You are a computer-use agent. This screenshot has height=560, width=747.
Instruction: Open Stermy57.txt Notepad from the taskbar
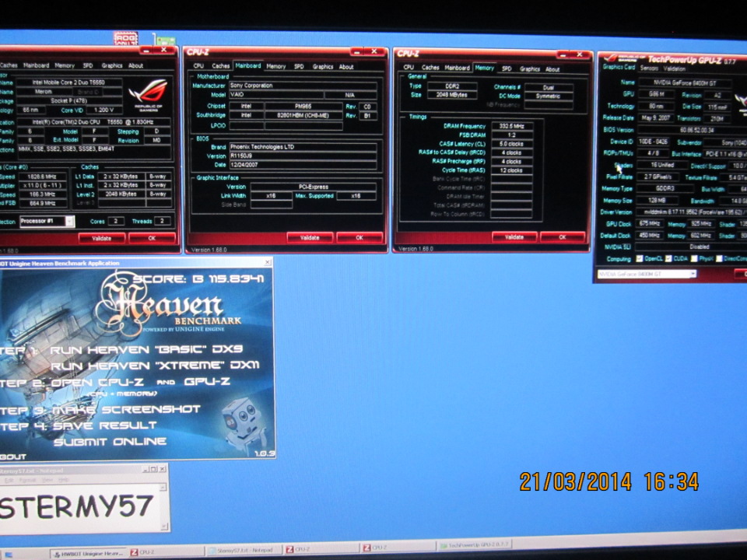[244, 551]
